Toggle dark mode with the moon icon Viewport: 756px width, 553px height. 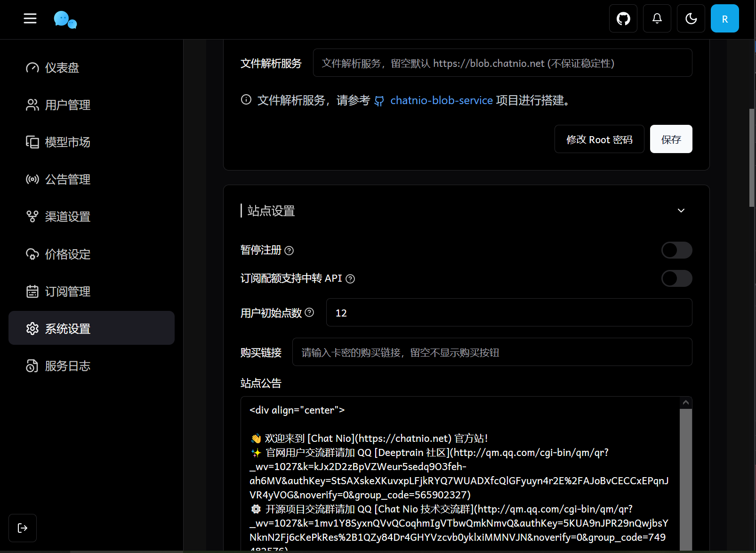(691, 18)
